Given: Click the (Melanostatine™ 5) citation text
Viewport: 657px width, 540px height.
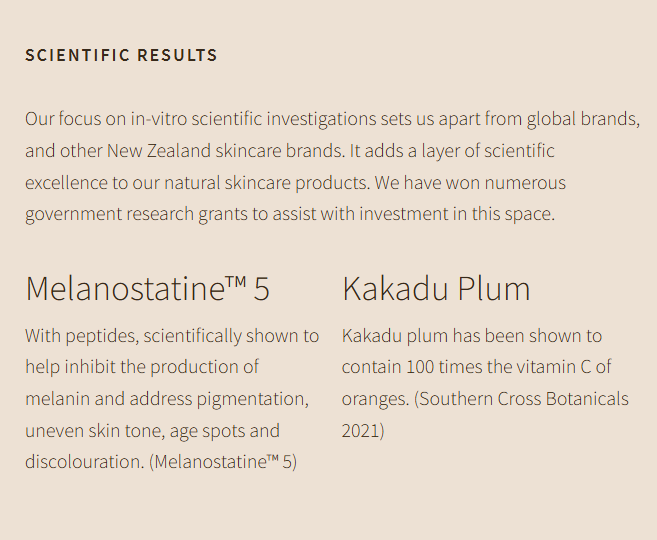Looking at the screenshot, I should click(x=223, y=462).
